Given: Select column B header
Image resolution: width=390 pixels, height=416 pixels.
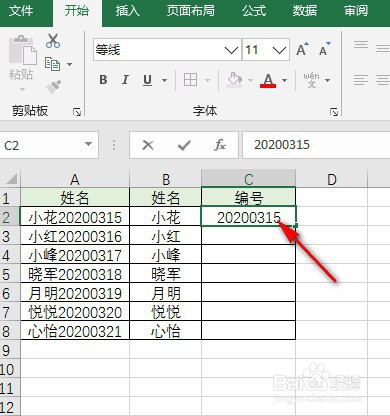Looking at the screenshot, I should [x=166, y=179].
